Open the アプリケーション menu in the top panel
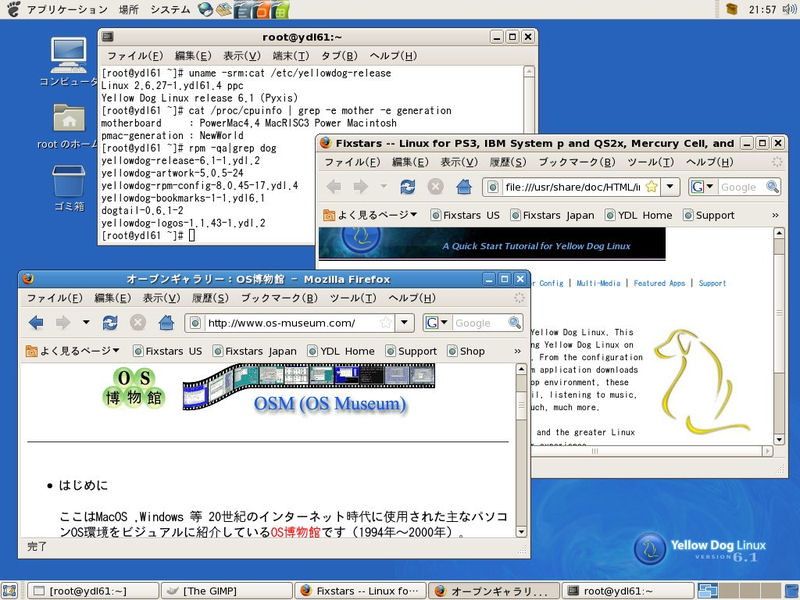 point(67,9)
